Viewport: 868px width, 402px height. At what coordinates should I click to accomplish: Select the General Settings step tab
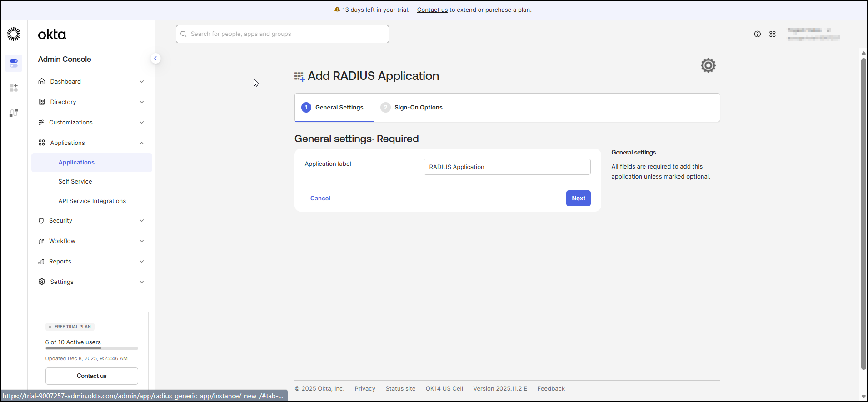pos(334,108)
